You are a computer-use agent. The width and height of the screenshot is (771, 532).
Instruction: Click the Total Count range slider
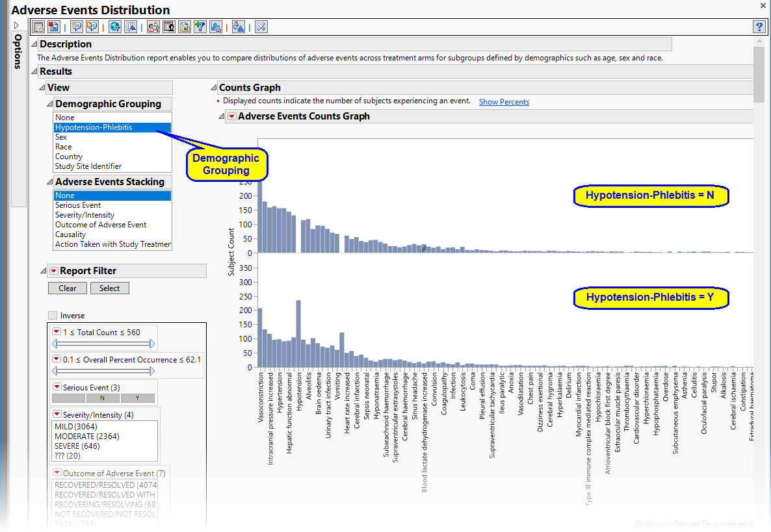click(103, 344)
